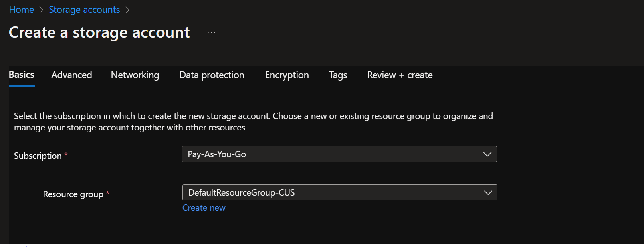Open the Networking tab

click(135, 75)
